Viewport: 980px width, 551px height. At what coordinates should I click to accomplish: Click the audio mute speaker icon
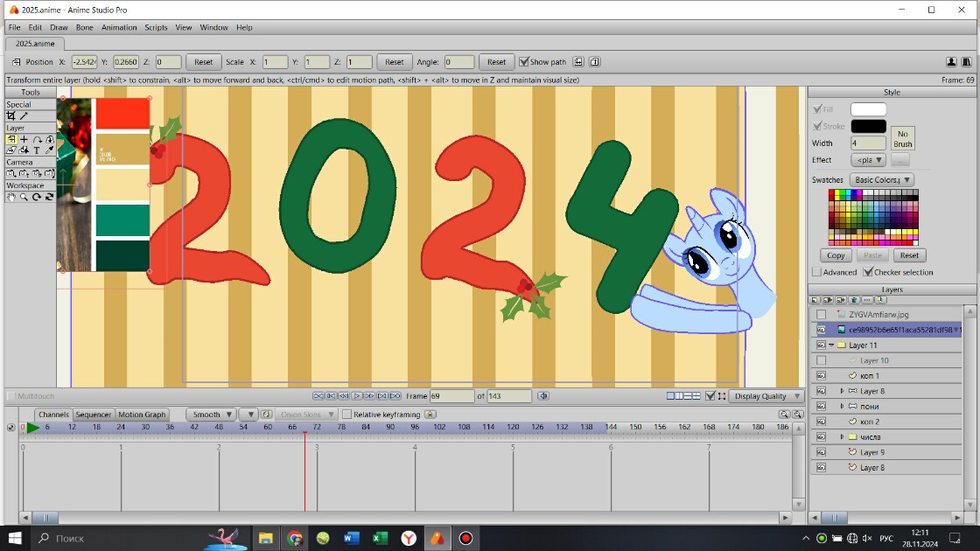coord(543,396)
